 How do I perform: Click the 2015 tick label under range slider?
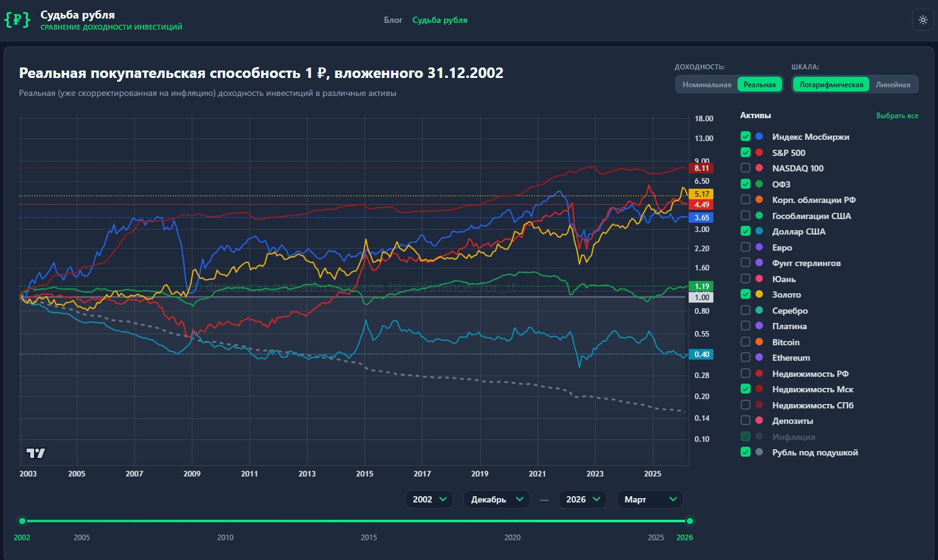coord(369,538)
